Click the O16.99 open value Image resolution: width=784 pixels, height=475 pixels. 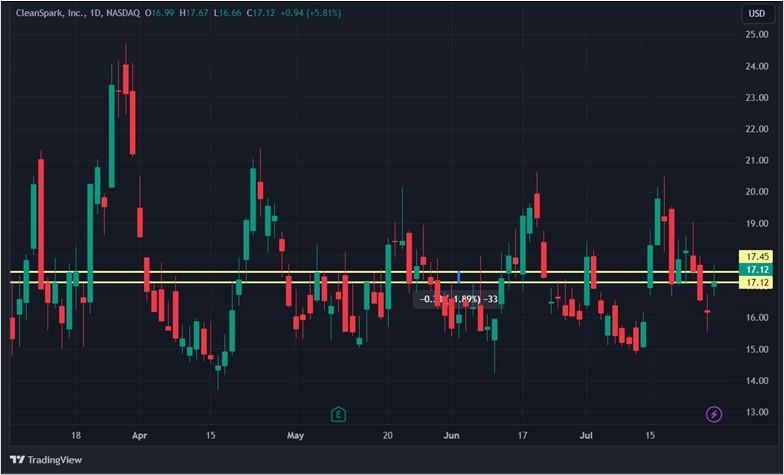coord(159,13)
